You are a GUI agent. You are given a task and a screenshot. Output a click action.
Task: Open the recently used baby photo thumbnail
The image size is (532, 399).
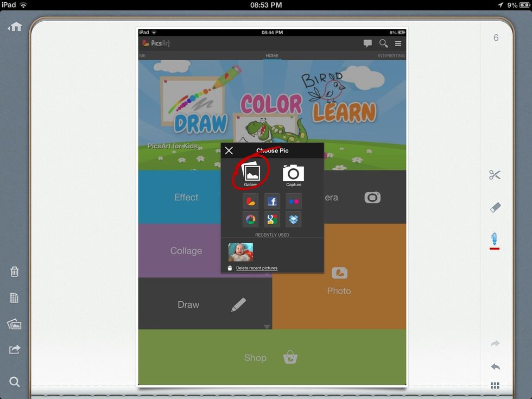click(x=240, y=252)
